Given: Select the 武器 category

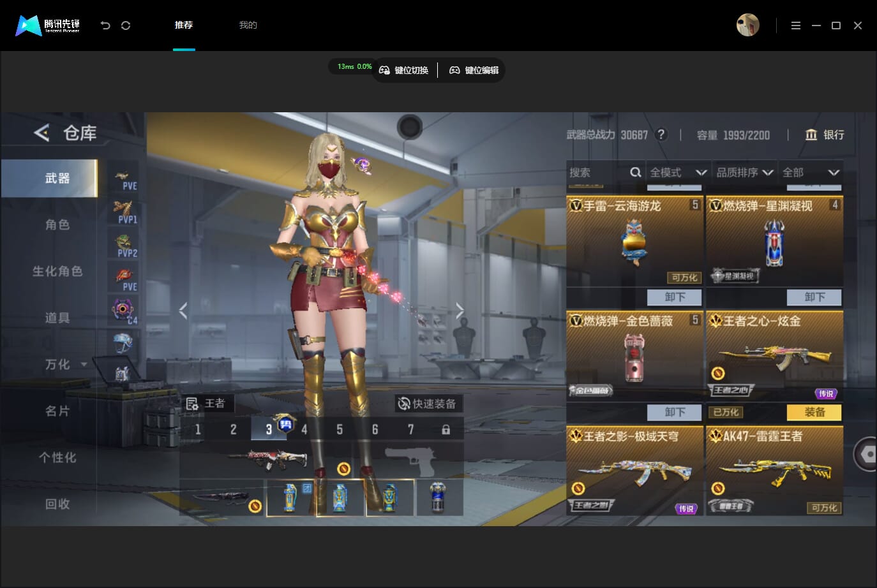Looking at the screenshot, I should pos(49,178).
